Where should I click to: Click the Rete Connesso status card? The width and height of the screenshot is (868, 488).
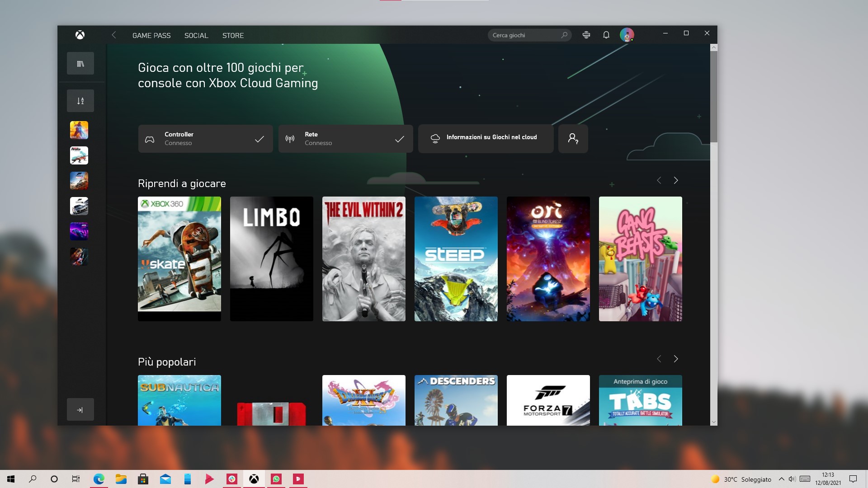pyautogui.click(x=346, y=139)
